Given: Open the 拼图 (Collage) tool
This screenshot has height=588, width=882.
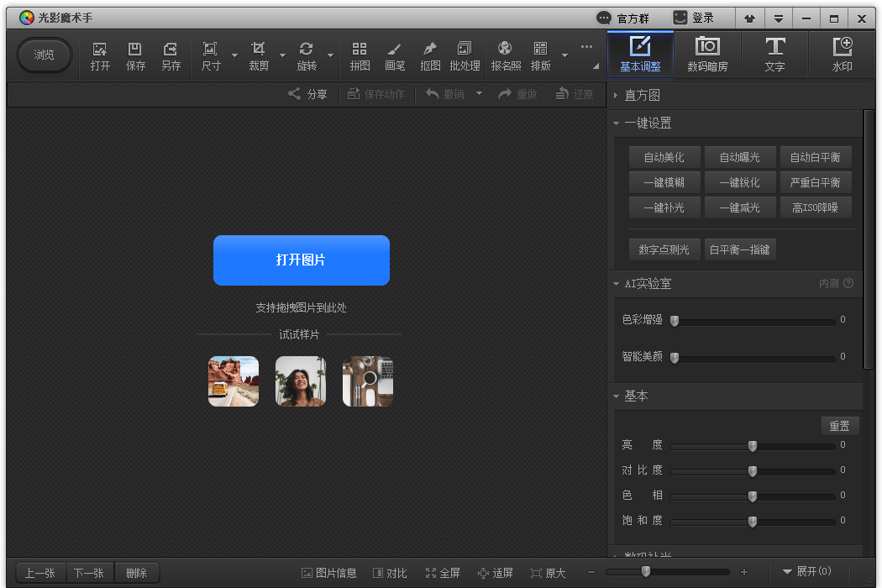Looking at the screenshot, I should [x=360, y=56].
